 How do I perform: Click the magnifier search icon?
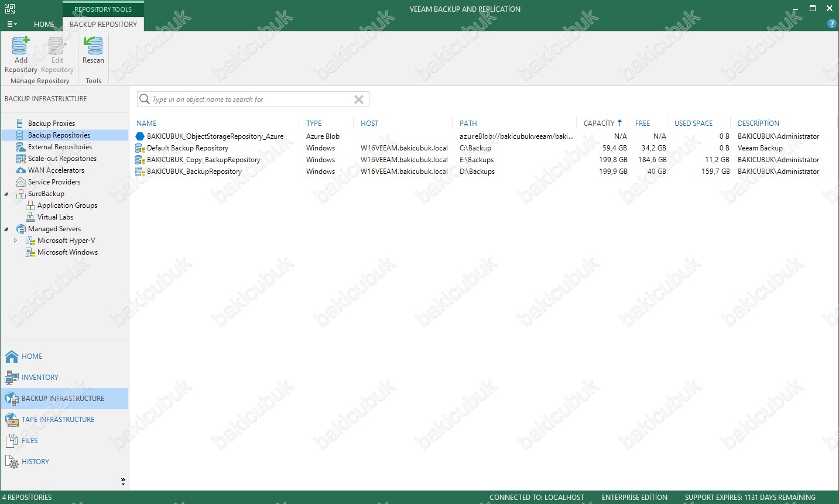point(145,99)
